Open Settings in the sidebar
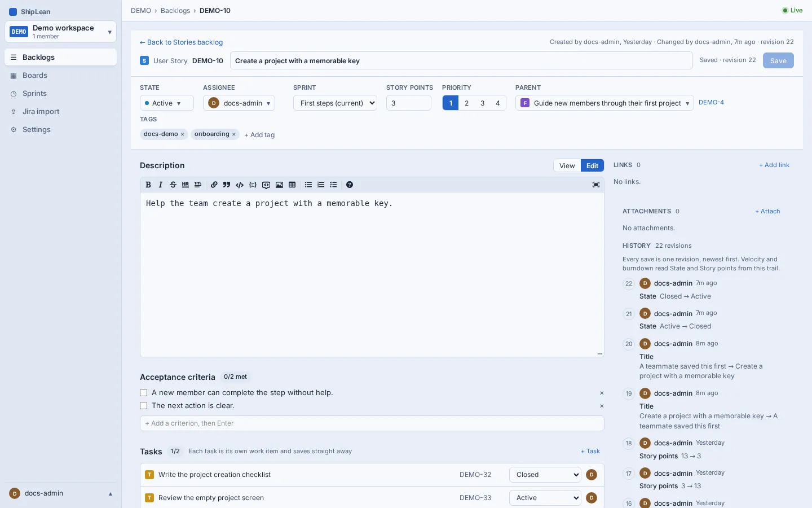Image resolution: width=812 pixels, height=508 pixels. pyautogui.click(x=60, y=129)
